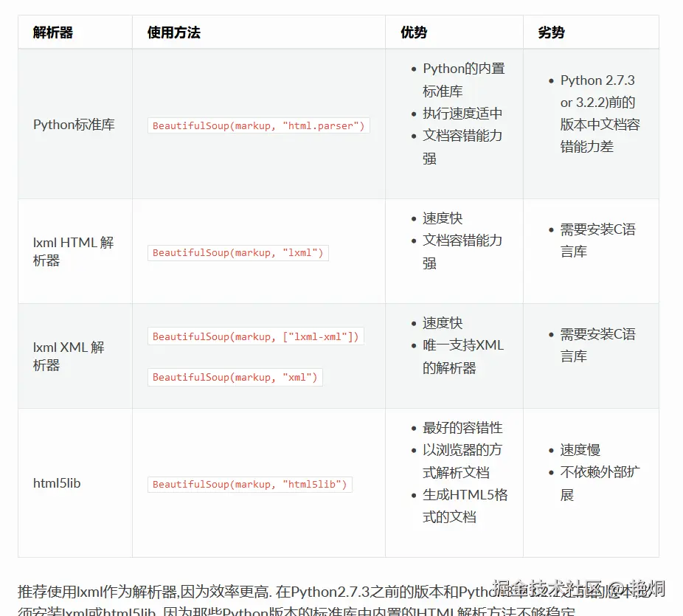Viewport: 683px width, 616px height.
Task: Click the 最好的容错性 bullet text
Action: 461,428
